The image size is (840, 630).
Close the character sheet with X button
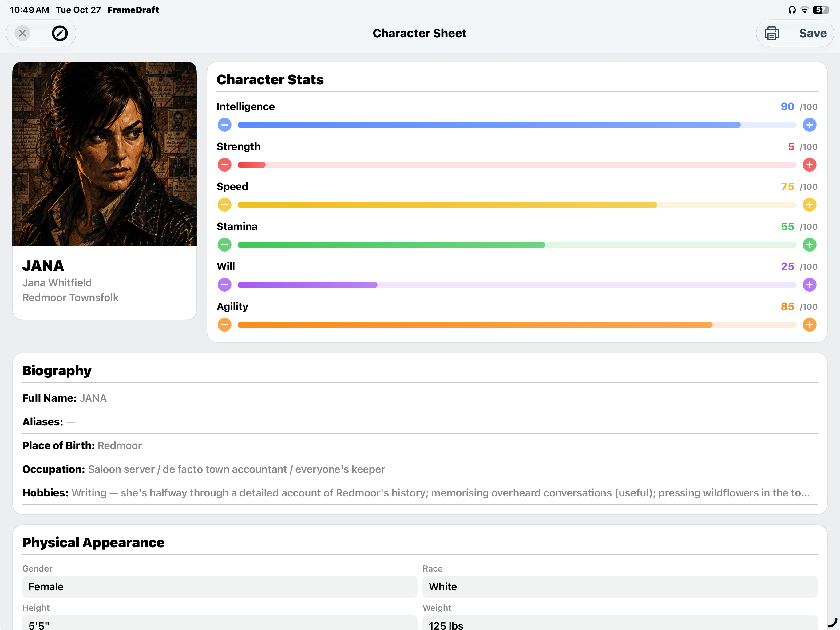[22, 34]
